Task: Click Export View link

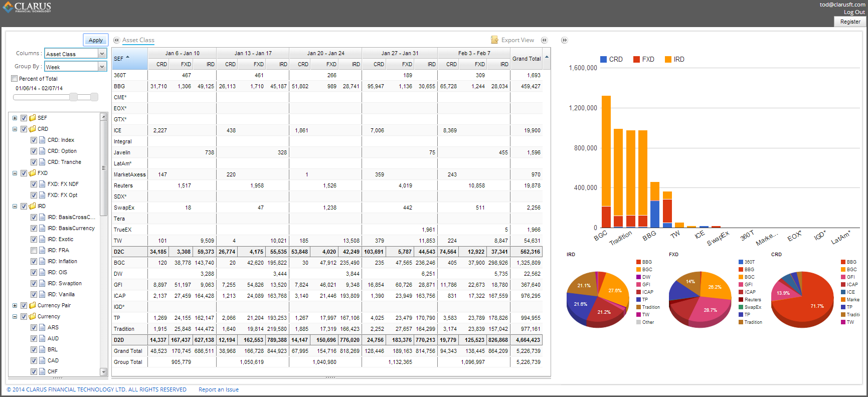Action: point(517,40)
